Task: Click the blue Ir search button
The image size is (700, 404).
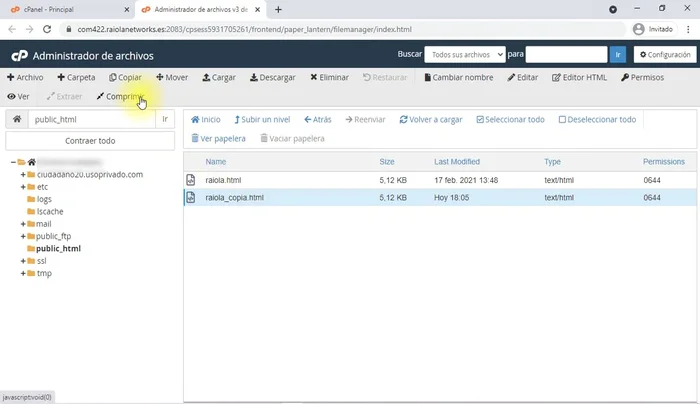Action: [618, 54]
